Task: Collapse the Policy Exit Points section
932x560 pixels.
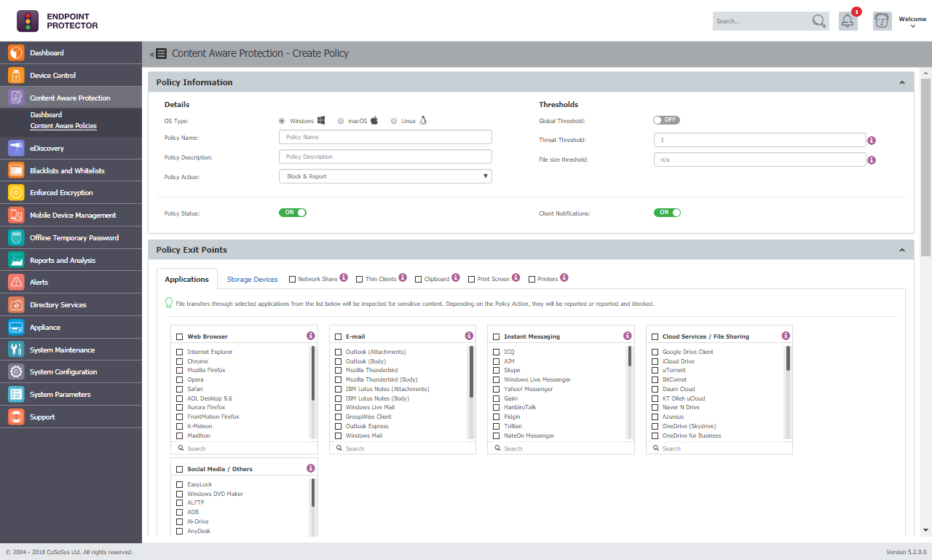Action: click(x=901, y=249)
